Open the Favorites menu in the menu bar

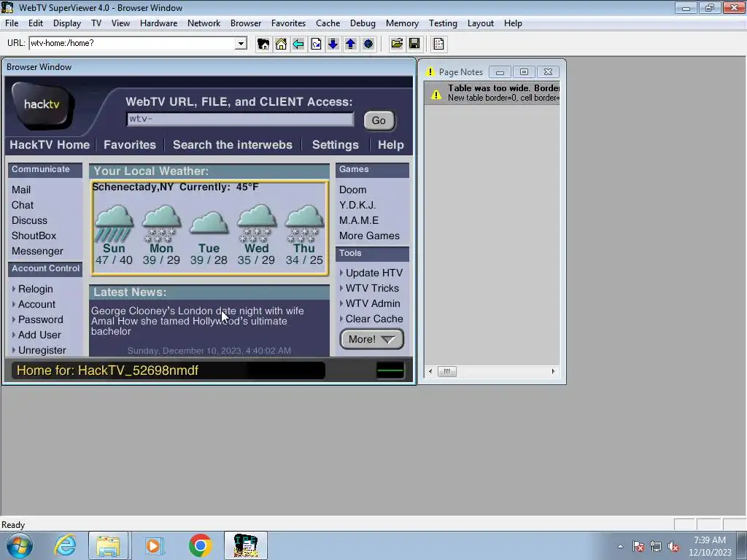288,23
